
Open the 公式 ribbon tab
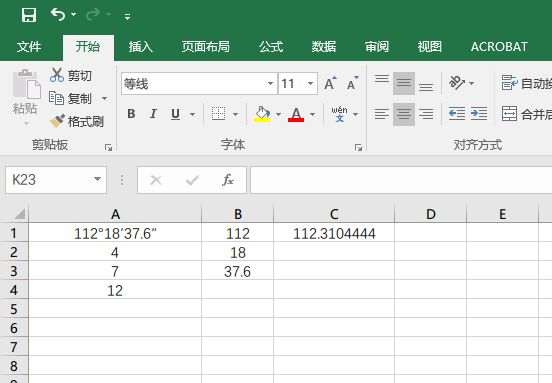(271, 46)
